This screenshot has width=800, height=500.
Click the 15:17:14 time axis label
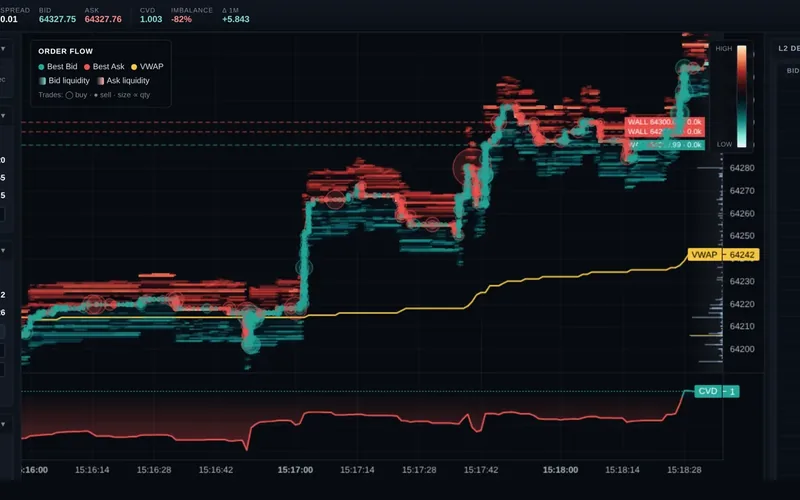pyautogui.click(x=357, y=470)
